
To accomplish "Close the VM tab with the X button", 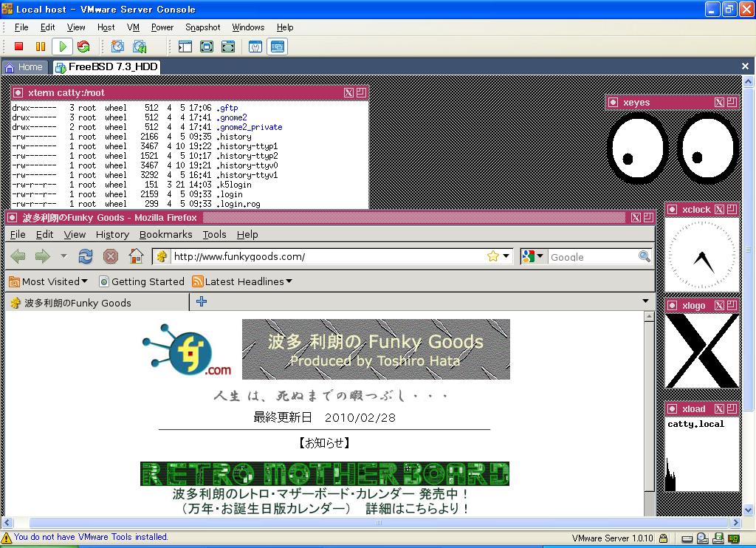I will click(x=745, y=66).
